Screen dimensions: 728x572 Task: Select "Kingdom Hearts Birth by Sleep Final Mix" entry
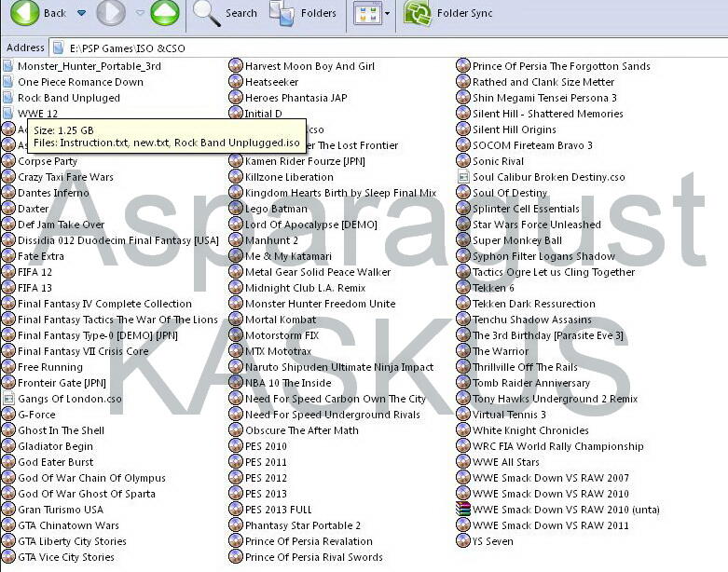point(333,193)
